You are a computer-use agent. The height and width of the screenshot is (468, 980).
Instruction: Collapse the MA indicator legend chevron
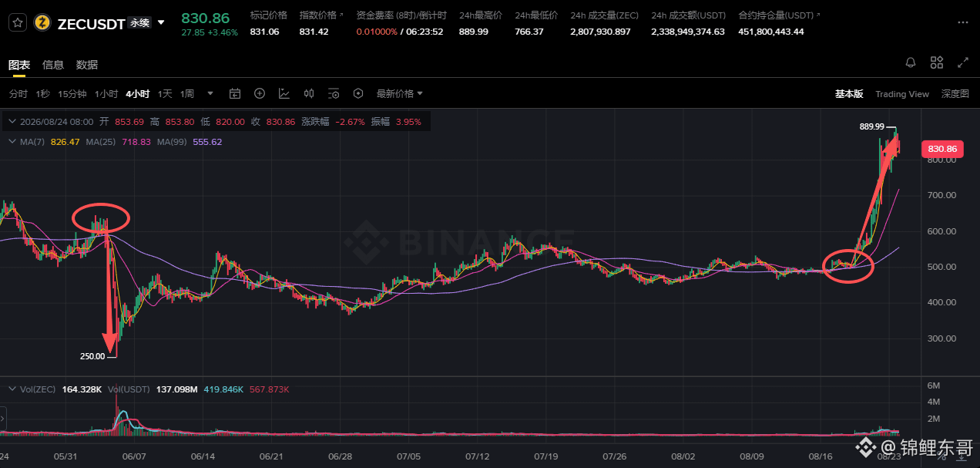click(11, 142)
